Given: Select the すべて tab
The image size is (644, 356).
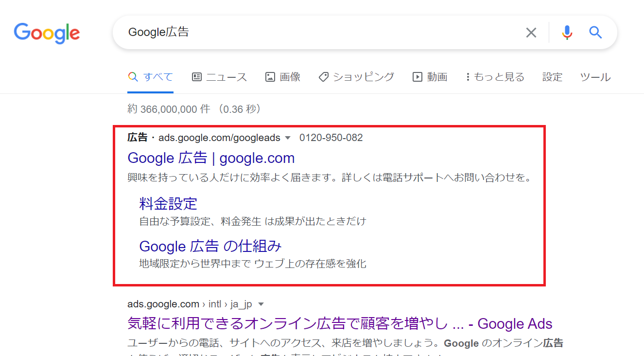Looking at the screenshot, I should coord(151,77).
